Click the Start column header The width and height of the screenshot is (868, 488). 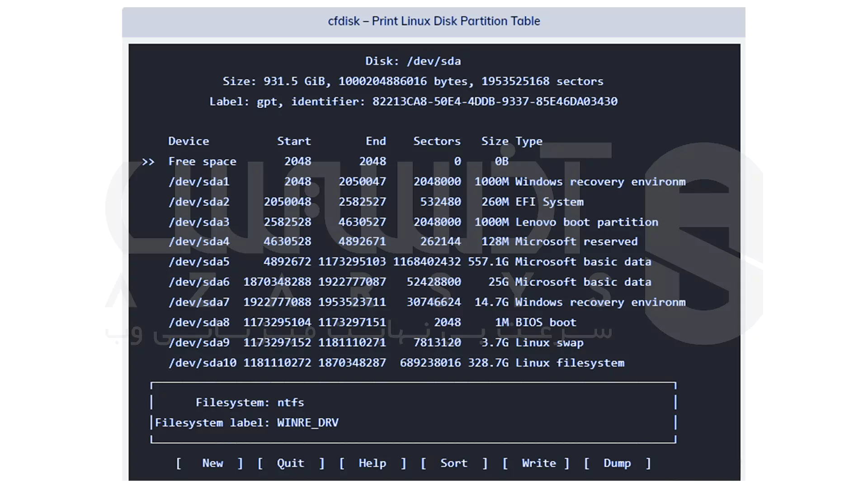pos(294,141)
